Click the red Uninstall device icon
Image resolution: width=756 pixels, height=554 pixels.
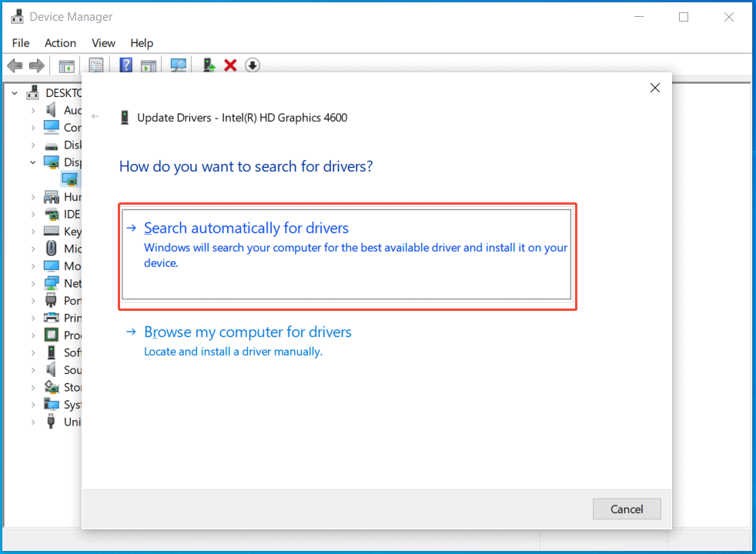pyautogui.click(x=230, y=65)
